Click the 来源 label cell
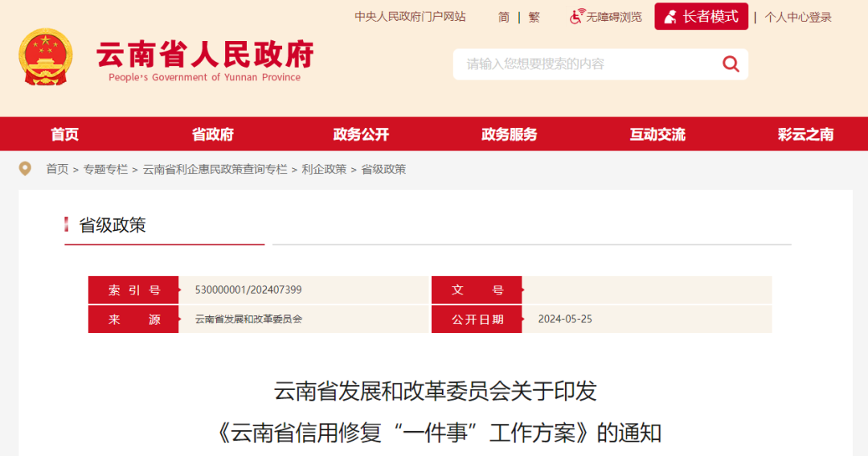This screenshot has width=868, height=456. click(x=133, y=319)
